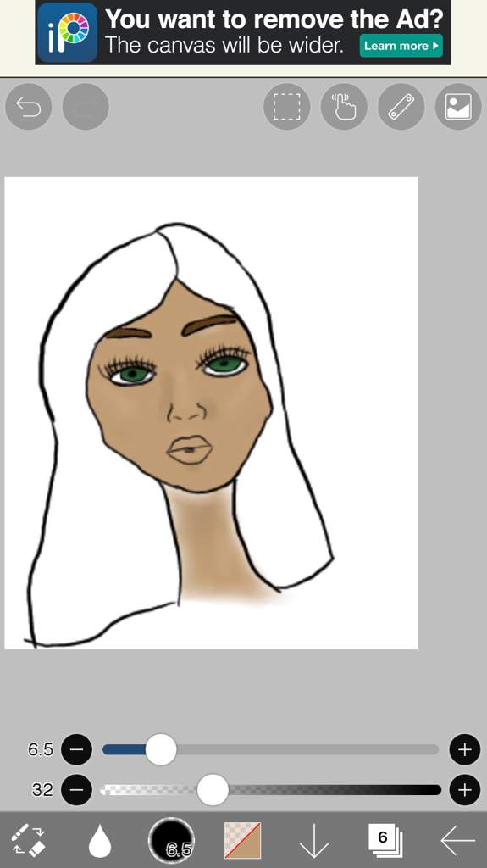Switch between brush and eraser

(29, 840)
